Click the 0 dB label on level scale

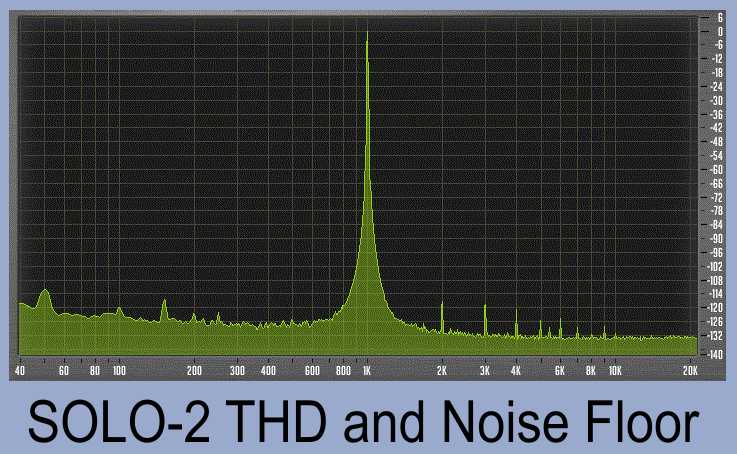(720, 31)
